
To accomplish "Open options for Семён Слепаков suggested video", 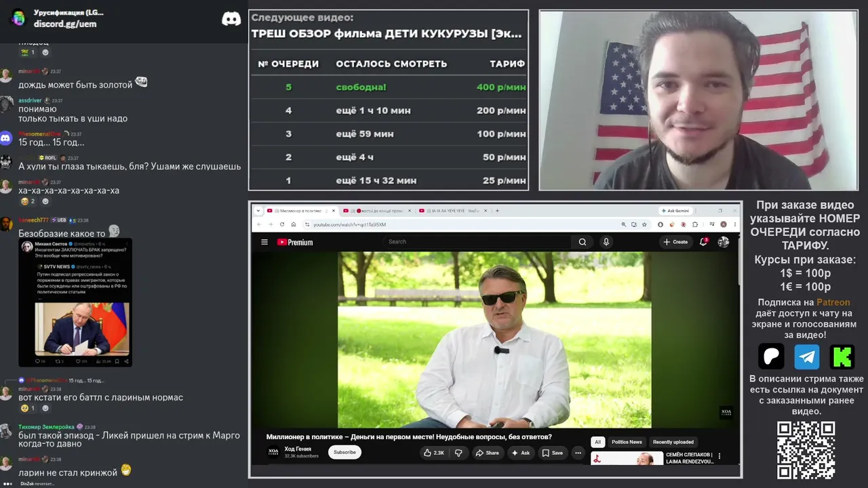I will pyautogui.click(x=719, y=457).
